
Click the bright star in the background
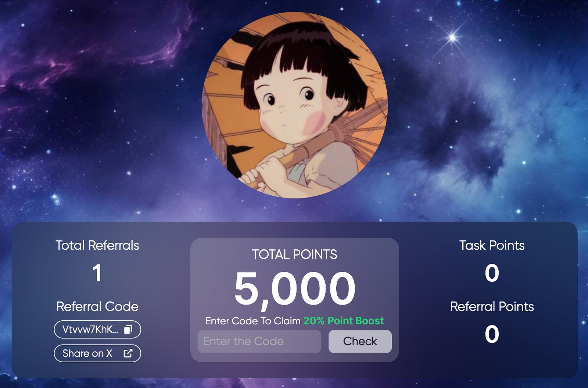(452, 37)
